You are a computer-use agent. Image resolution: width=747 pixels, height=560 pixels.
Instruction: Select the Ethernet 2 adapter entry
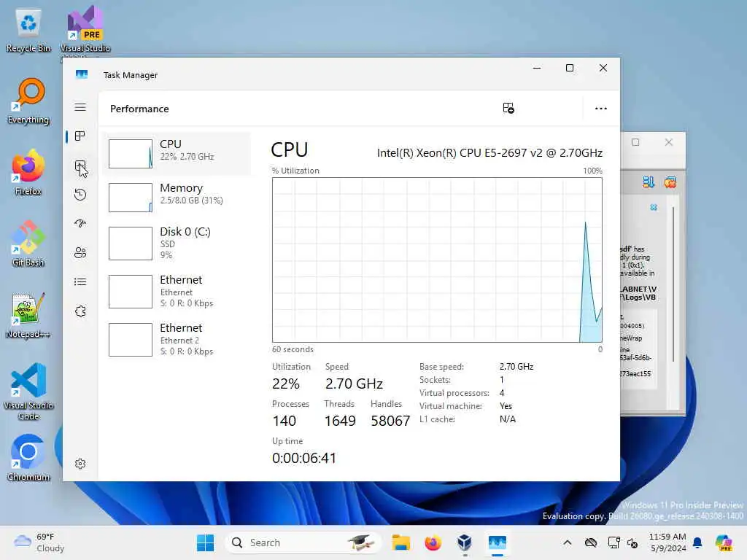click(x=177, y=340)
